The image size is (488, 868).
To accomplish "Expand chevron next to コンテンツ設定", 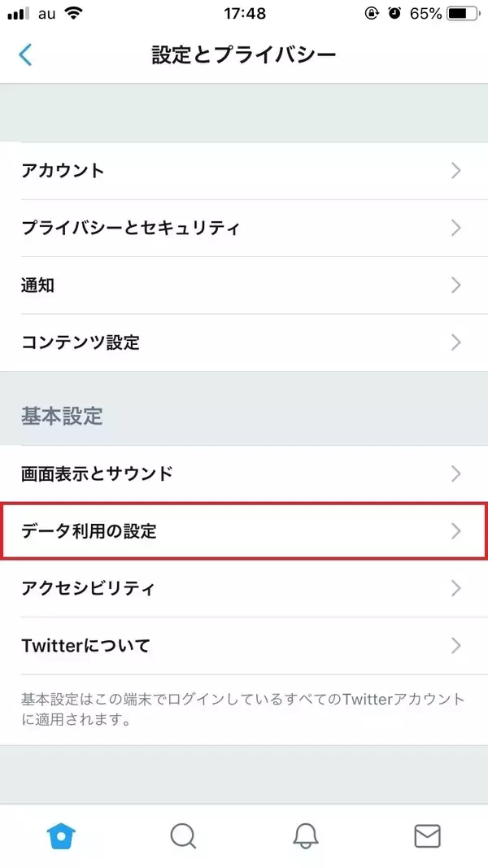I will point(455,342).
